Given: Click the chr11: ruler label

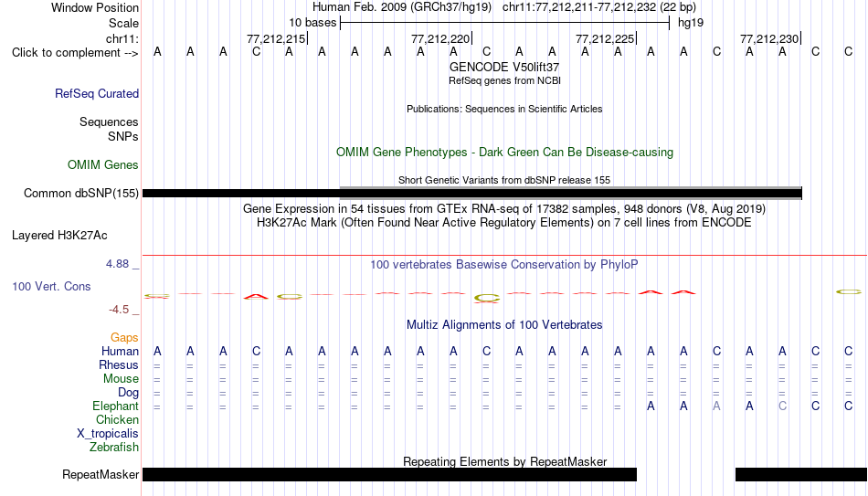Looking at the screenshot, I should click(122, 38).
